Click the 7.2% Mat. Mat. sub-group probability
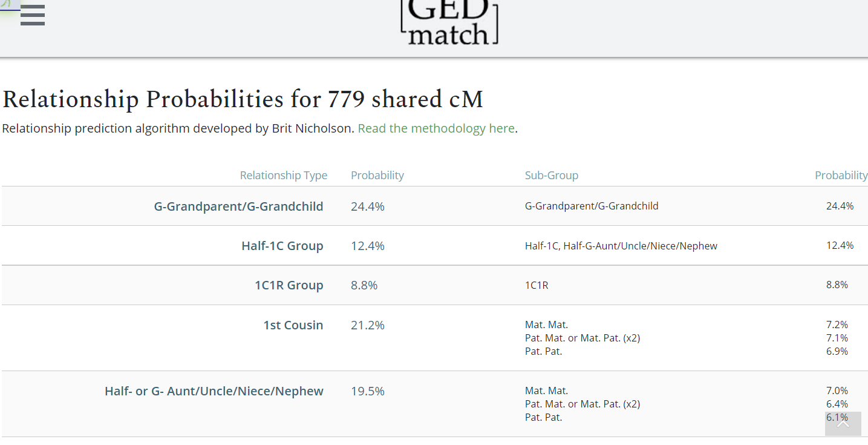The image size is (868, 445). pos(837,325)
